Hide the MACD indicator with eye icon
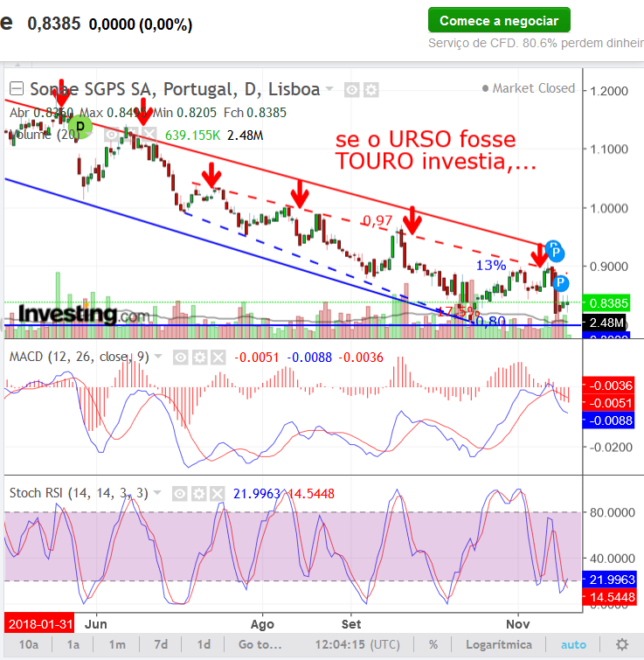Screen dimensions: 644x660 181,358
